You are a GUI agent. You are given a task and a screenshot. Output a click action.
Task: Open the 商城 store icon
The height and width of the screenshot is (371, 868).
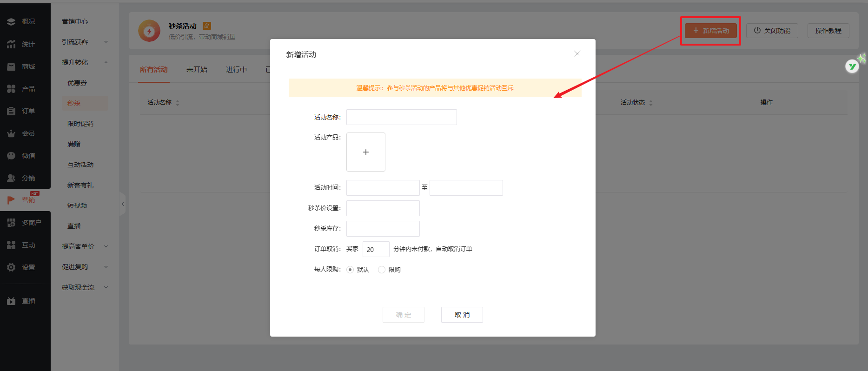point(11,66)
